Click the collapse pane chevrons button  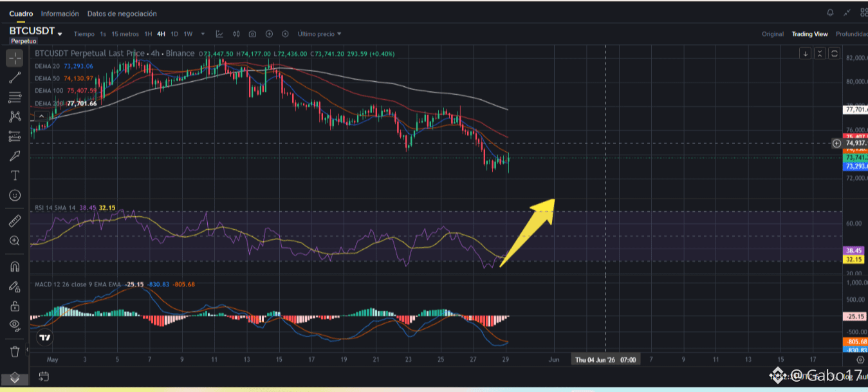tap(820, 53)
